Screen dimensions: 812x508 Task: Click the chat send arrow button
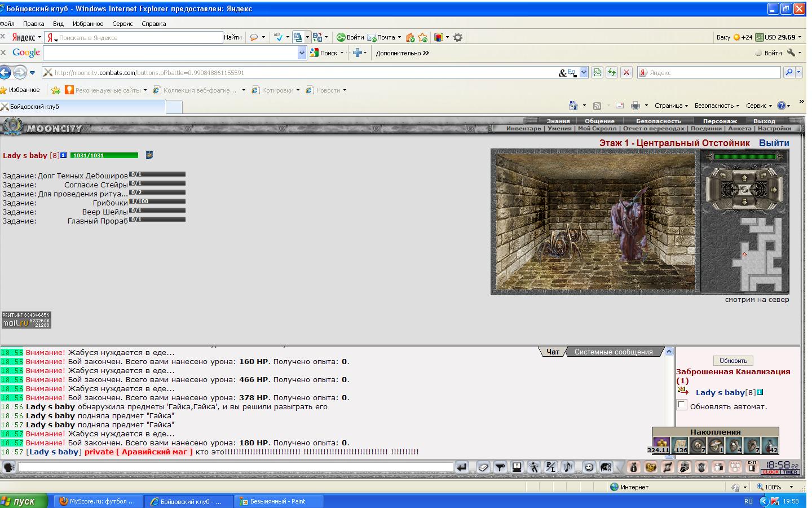tap(462, 467)
